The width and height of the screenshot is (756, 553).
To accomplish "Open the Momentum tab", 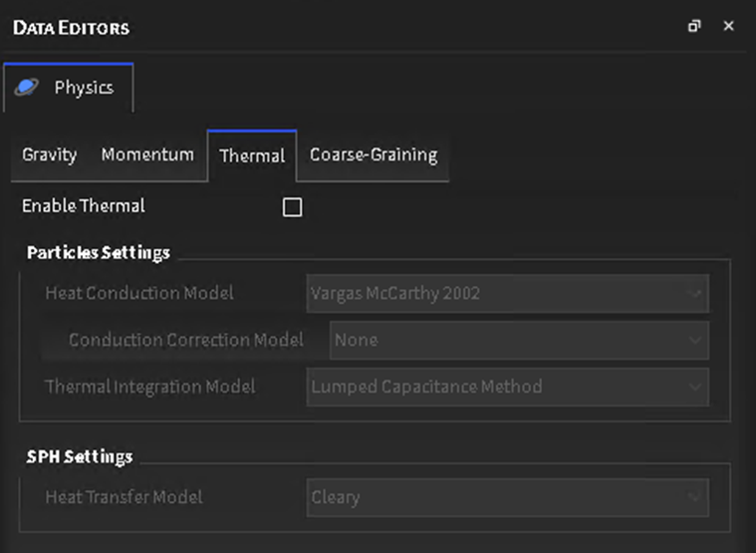I will tap(147, 154).
